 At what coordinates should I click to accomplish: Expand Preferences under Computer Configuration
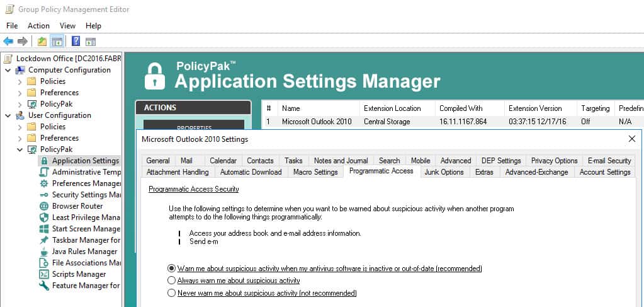pyautogui.click(x=20, y=93)
